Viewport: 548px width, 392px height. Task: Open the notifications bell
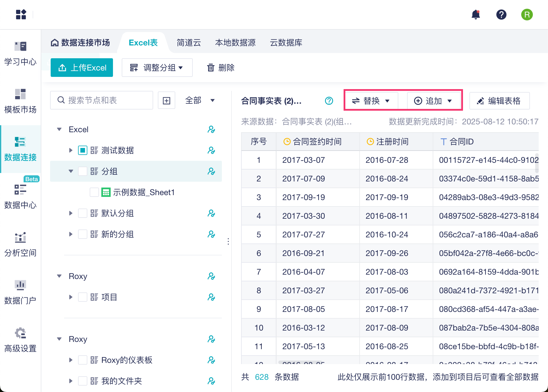pos(475,15)
